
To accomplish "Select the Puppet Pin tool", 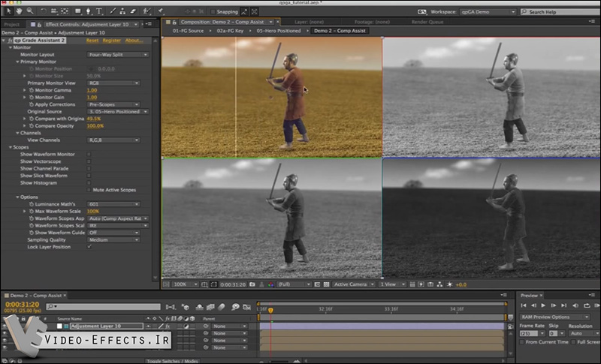I will [x=161, y=11].
